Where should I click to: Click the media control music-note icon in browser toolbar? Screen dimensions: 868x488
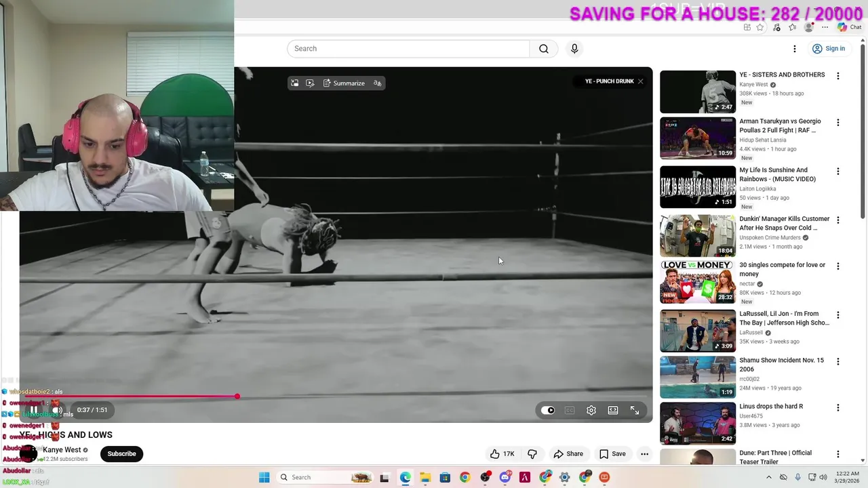coord(776,27)
